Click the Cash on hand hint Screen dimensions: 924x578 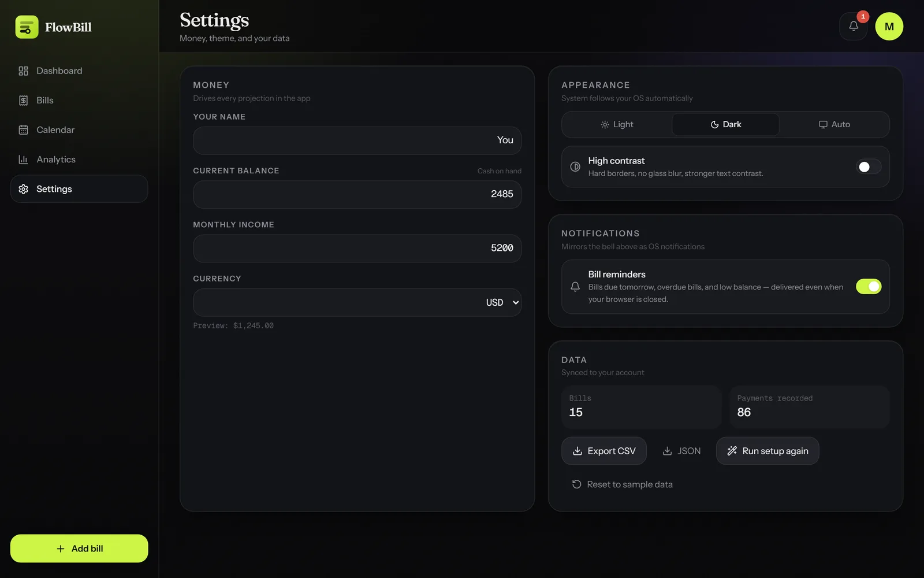point(500,171)
